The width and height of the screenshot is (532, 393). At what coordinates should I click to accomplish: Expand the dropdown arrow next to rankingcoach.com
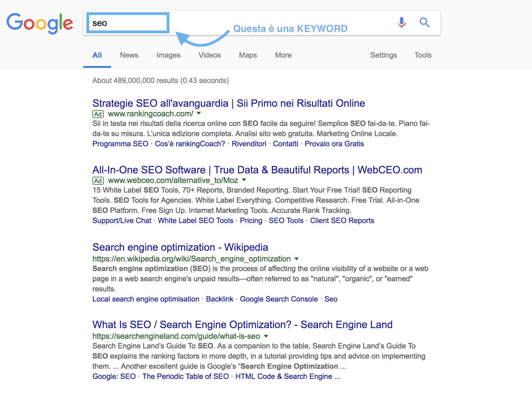[199, 113]
